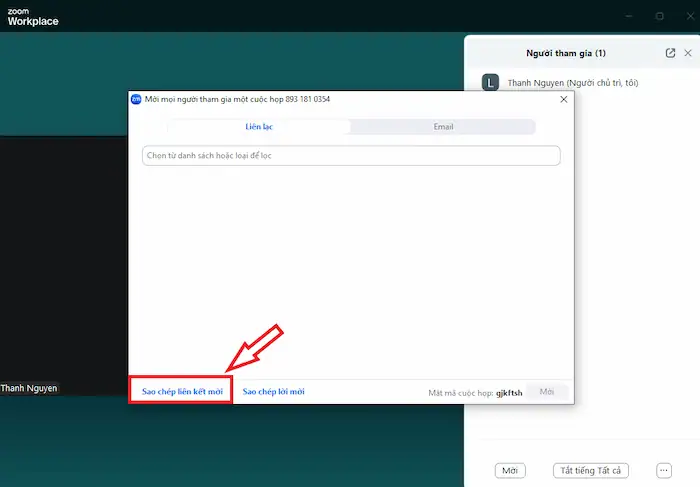Viewport: 700px width, 487px height.
Task: Select the Liên lạc tab
Action: pos(259,127)
